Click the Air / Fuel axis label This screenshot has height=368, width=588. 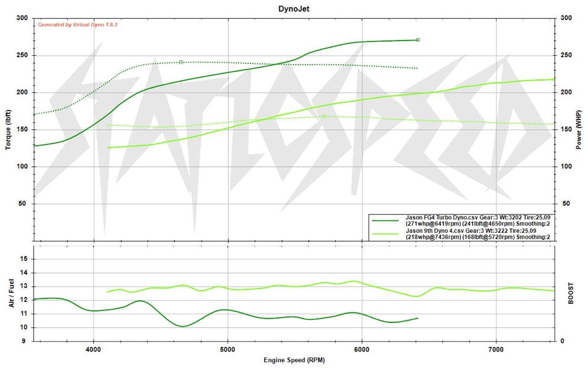click(9, 292)
